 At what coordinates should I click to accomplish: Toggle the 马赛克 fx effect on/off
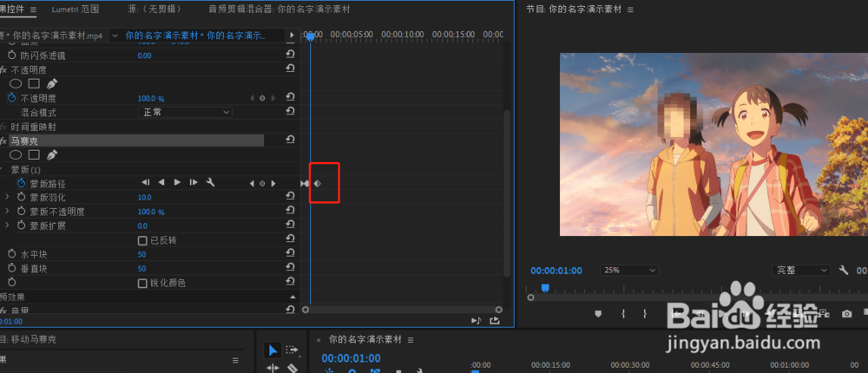coord(3,141)
